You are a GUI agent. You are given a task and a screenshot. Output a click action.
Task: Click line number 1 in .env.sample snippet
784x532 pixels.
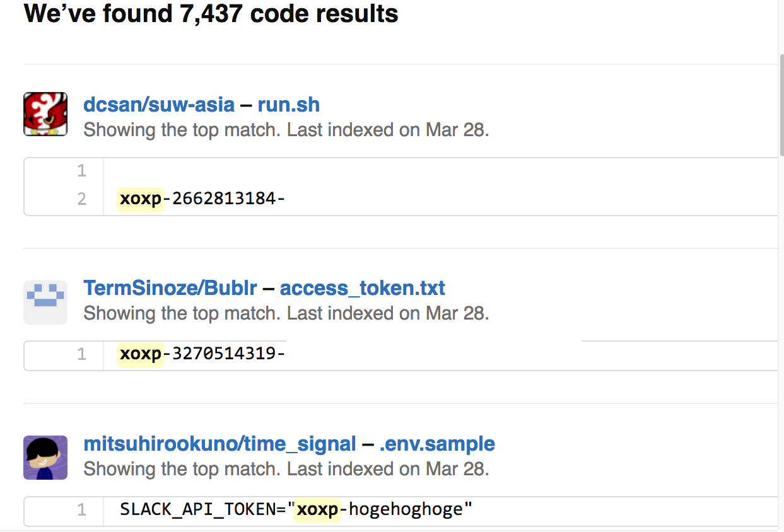click(81, 509)
